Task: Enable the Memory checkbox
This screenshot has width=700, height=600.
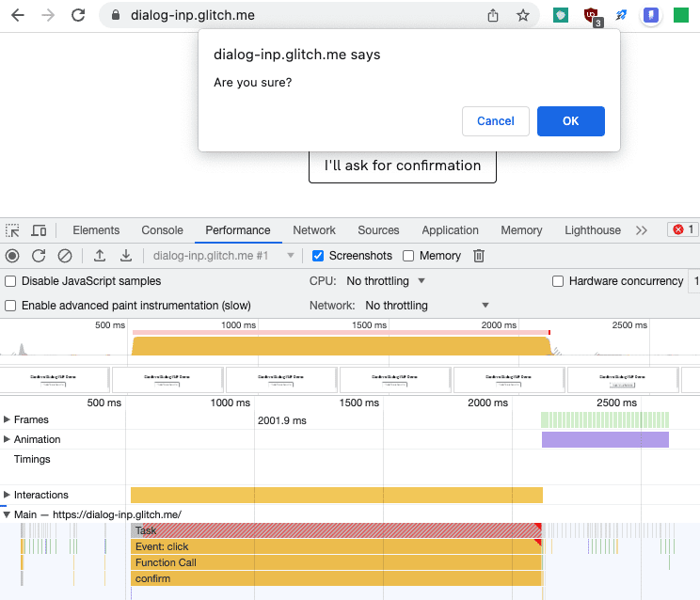Action: pos(408,256)
